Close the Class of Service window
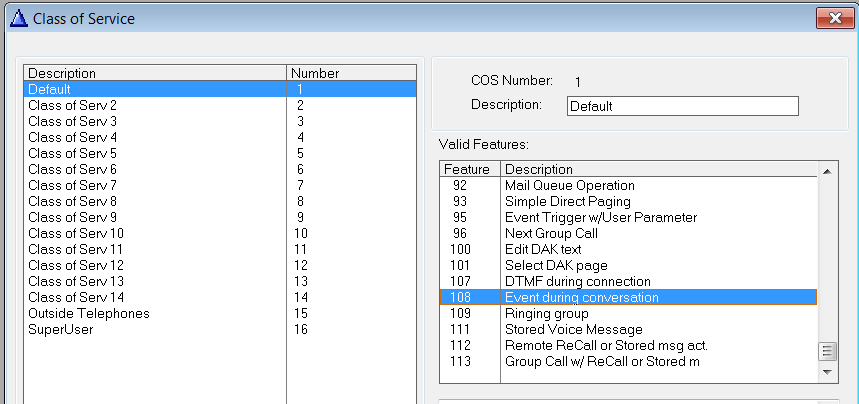This screenshot has width=859, height=404. tap(828, 18)
